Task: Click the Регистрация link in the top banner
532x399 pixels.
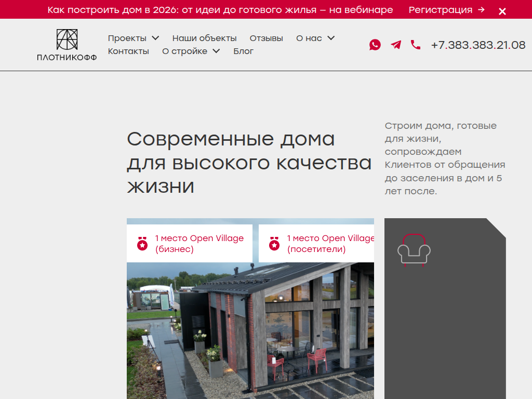Action: tap(442, 10)
